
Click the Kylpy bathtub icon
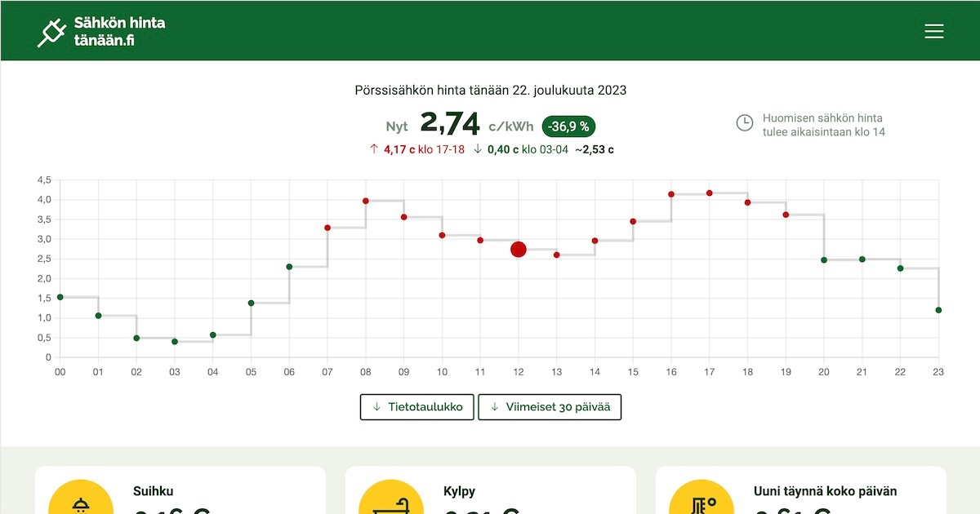390,502
